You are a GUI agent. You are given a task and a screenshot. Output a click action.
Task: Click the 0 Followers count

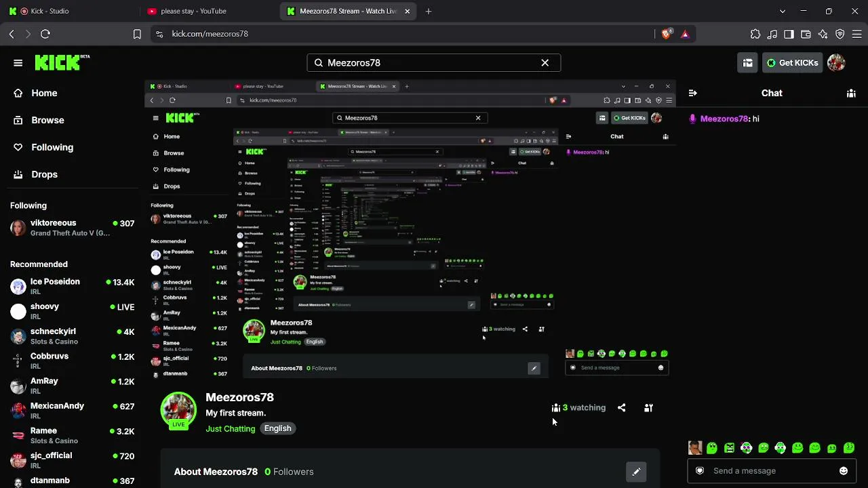coord(289,472)
